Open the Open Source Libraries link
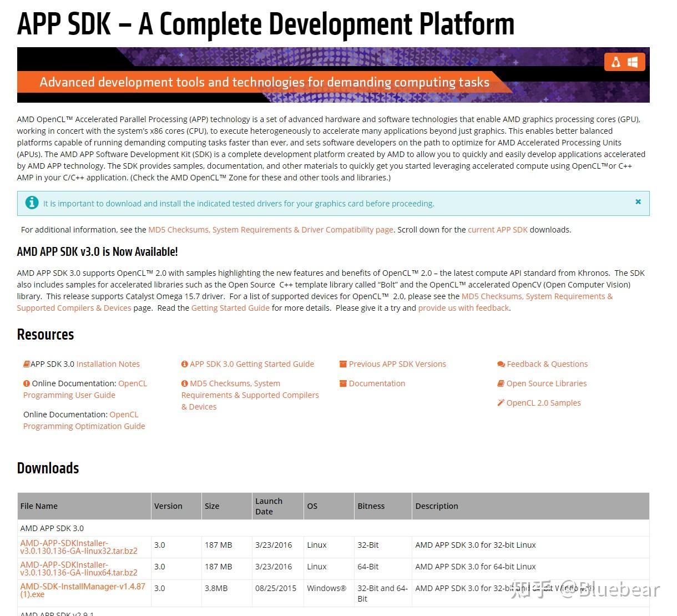Image resolution: width=677 pixels, height=616 pixels. (x=546, y=383)
